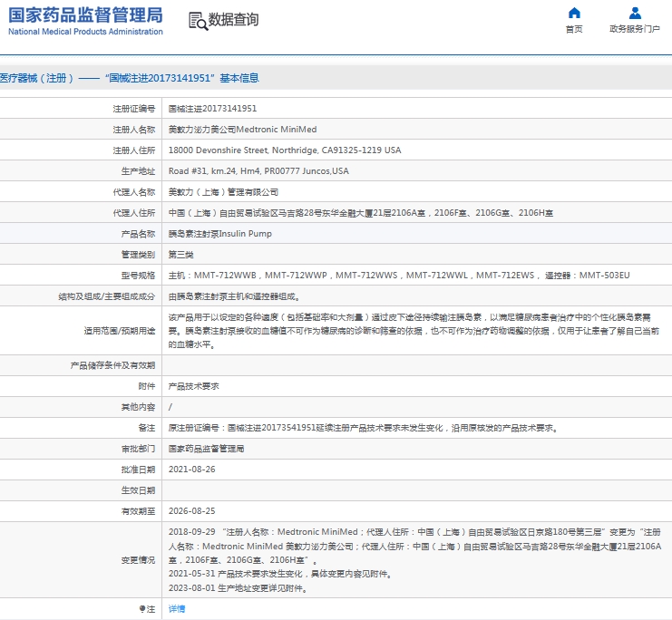Click the 注册证编号 row label

coord(133,109)
